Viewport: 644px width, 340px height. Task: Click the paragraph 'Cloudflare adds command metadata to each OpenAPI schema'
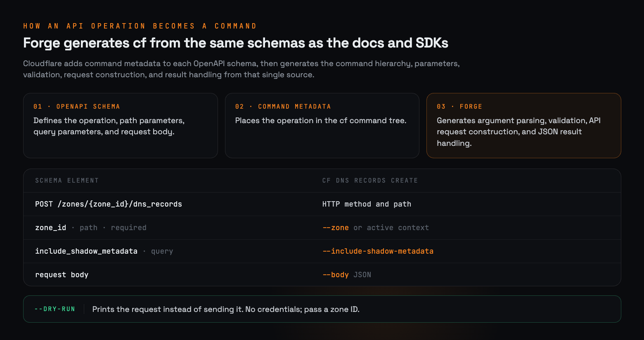[241, 69]
